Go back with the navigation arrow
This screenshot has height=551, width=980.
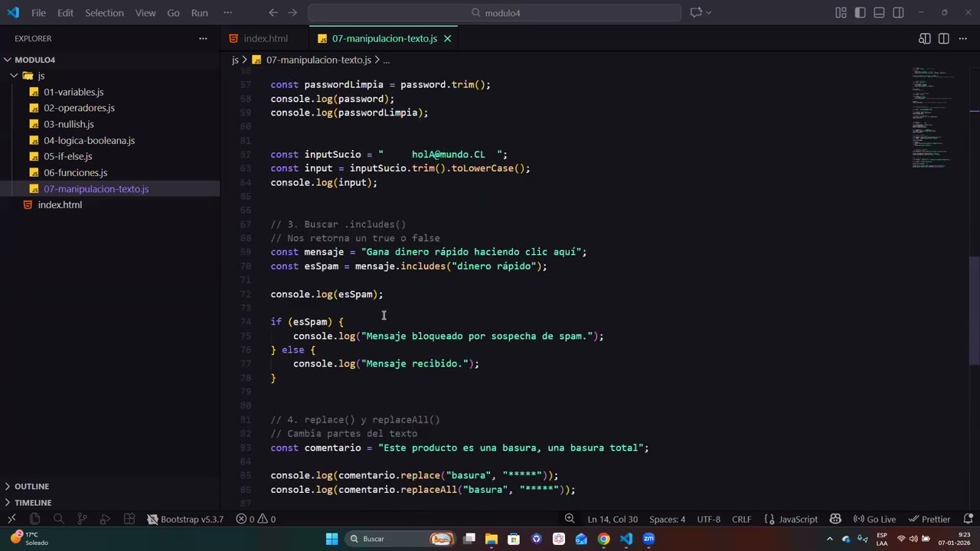point(273,12)
